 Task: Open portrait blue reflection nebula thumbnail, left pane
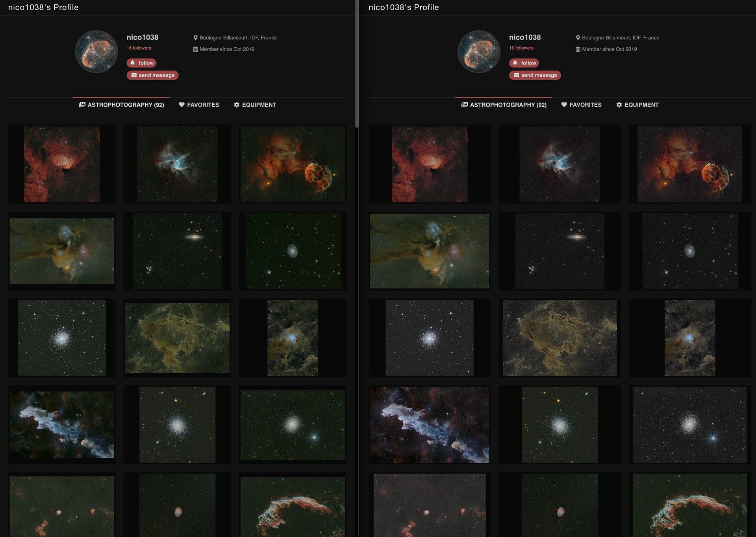[293, 338]
